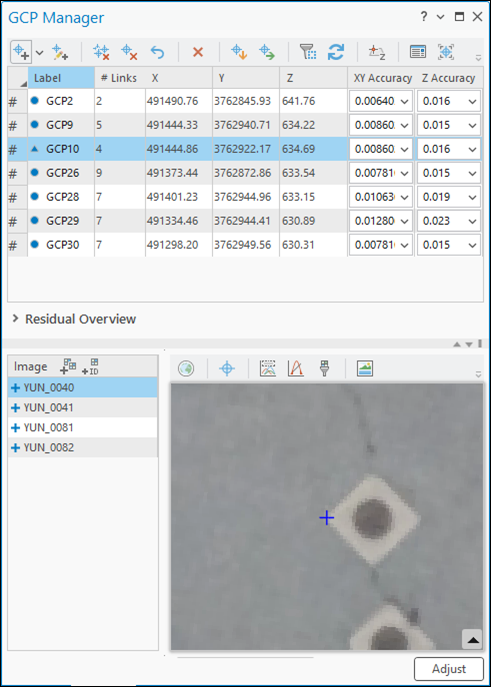The image size is (491, 687).
Task: Click the auto-add tie points wand icon
Action: (60, 52)
